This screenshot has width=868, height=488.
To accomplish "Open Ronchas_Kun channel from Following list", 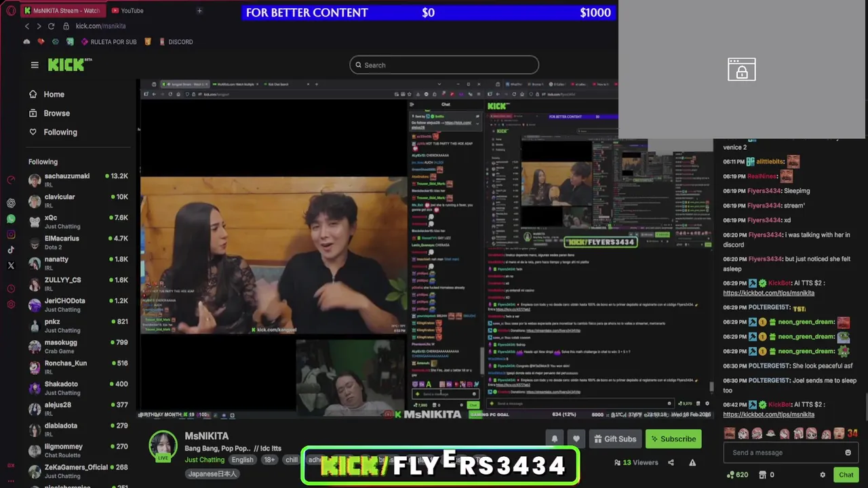I will click(78, 367).
